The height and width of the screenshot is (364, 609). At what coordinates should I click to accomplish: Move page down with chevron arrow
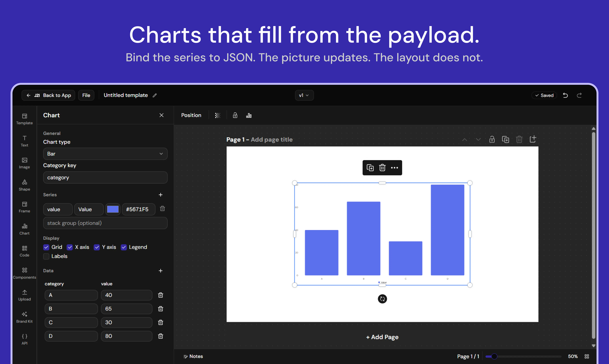pos(478,139)
